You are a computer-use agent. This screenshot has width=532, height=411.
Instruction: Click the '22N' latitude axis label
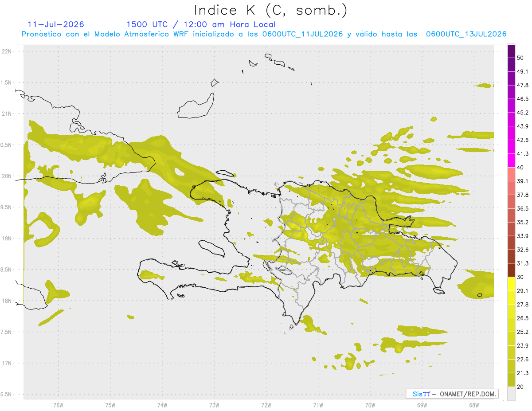coord(7,51)
